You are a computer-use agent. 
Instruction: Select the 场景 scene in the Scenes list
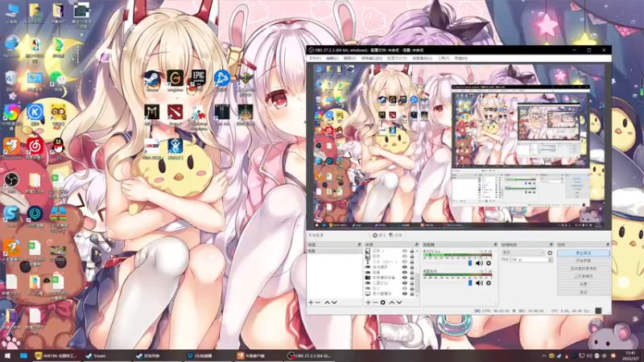[x=335, y=251]
